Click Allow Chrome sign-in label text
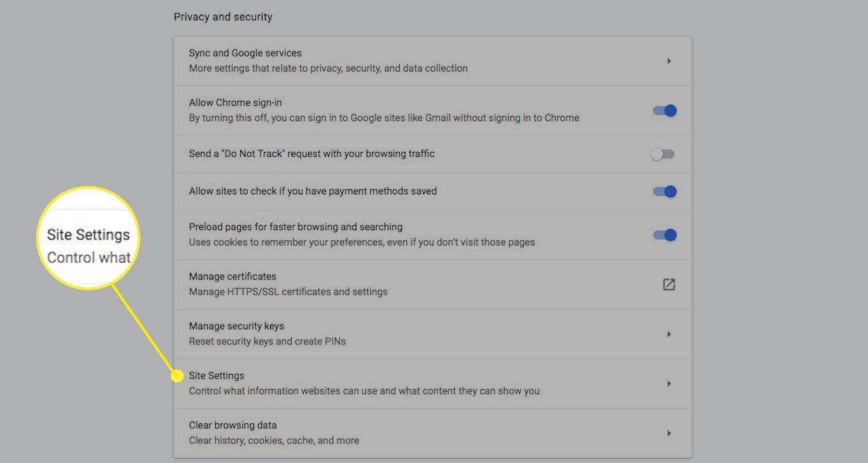The width and height of the screenshot is (868, 463). click(x=235, y=103)
